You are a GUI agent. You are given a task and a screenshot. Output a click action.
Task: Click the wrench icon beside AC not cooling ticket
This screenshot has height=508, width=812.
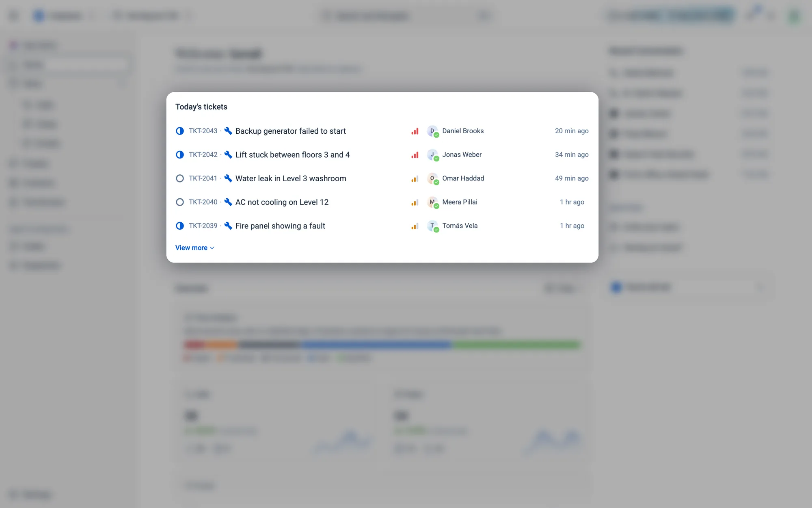click(228, 202)
